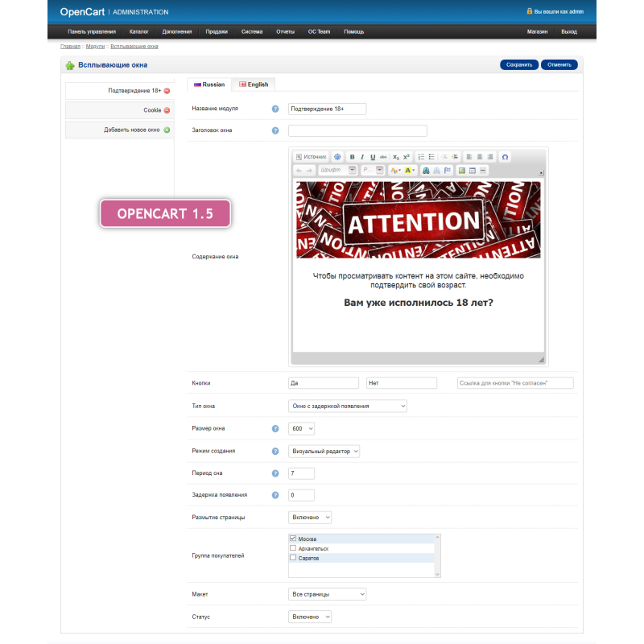Switch to the English language tab
The height and width of the screenshot is (644, 644).
point(253,85)
